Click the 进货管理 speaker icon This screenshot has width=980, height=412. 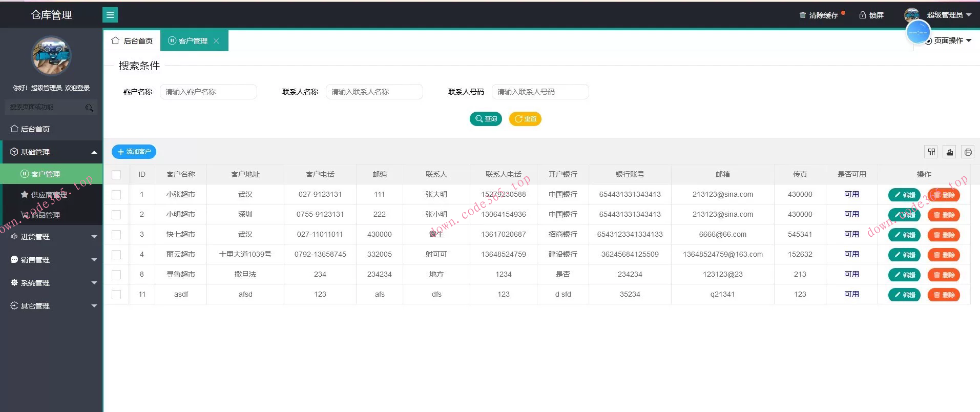tap(14, 236)
